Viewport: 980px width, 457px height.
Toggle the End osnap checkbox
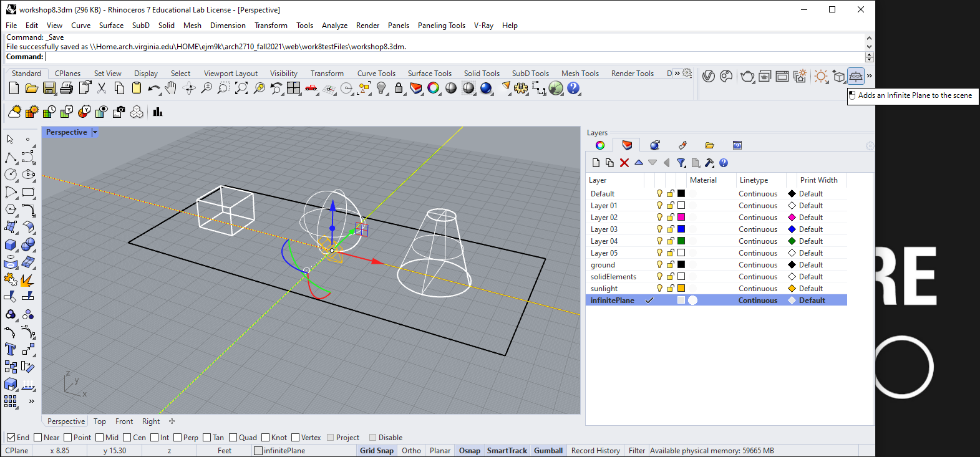(x=11, y=437)
